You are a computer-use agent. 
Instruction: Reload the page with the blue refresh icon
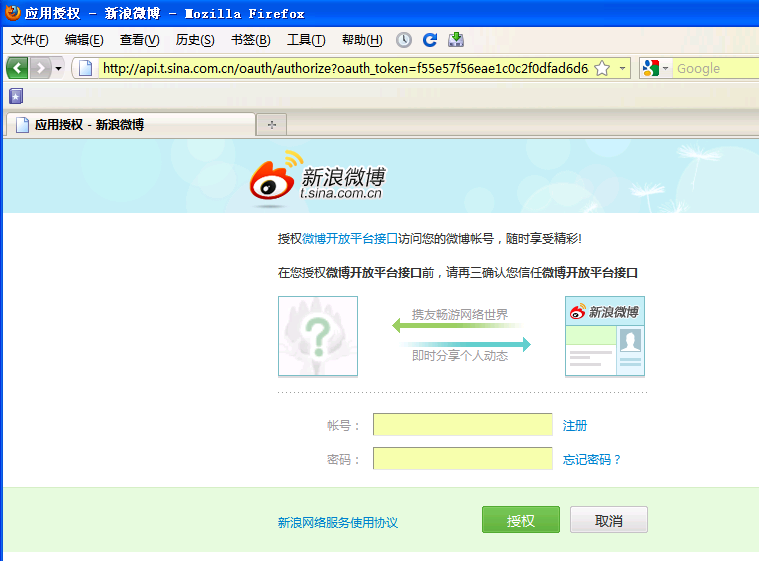[430, 40]
